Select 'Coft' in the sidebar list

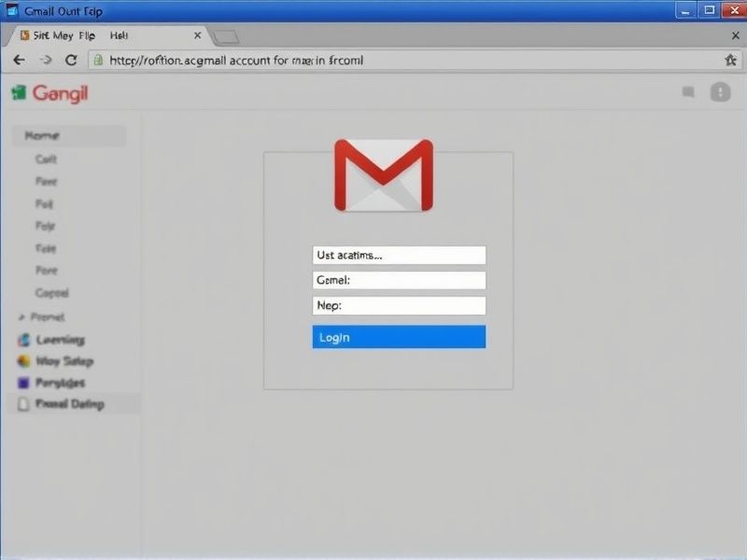[x=46, y=160]
